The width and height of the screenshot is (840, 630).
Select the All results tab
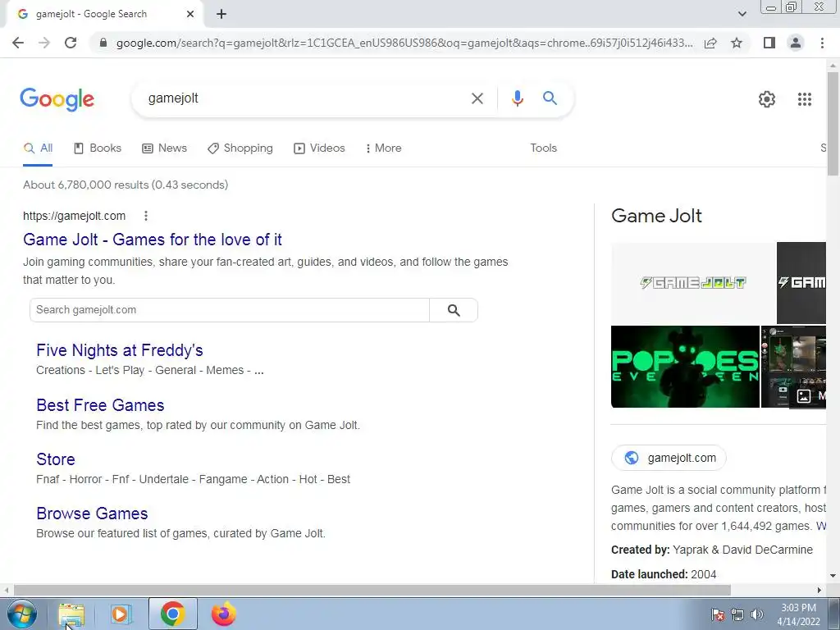[38, 148]
